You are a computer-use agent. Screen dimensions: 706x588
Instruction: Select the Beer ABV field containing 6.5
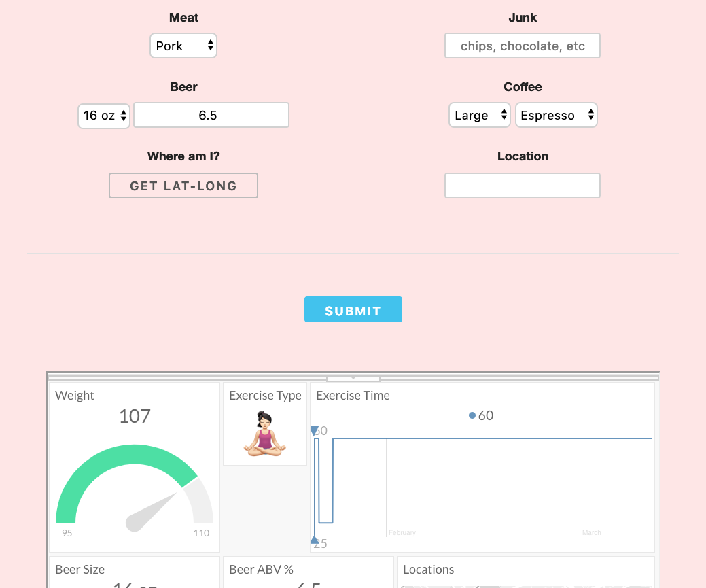(x=211, y=115)
